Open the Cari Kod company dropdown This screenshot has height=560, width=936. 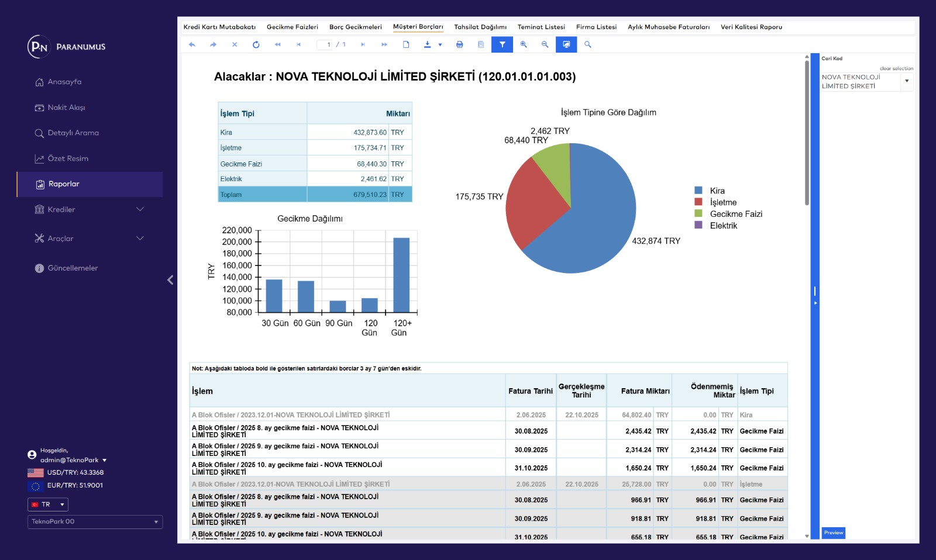point(907,81)
